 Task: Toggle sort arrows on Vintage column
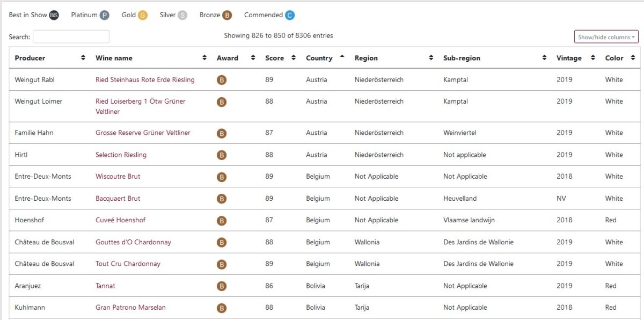[592, 58]
